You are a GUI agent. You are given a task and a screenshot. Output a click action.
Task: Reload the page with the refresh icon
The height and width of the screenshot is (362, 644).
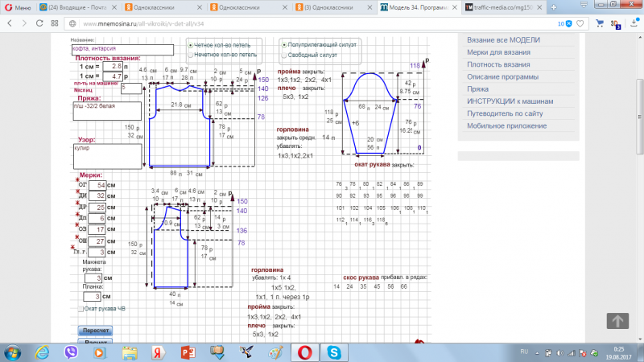41,24
